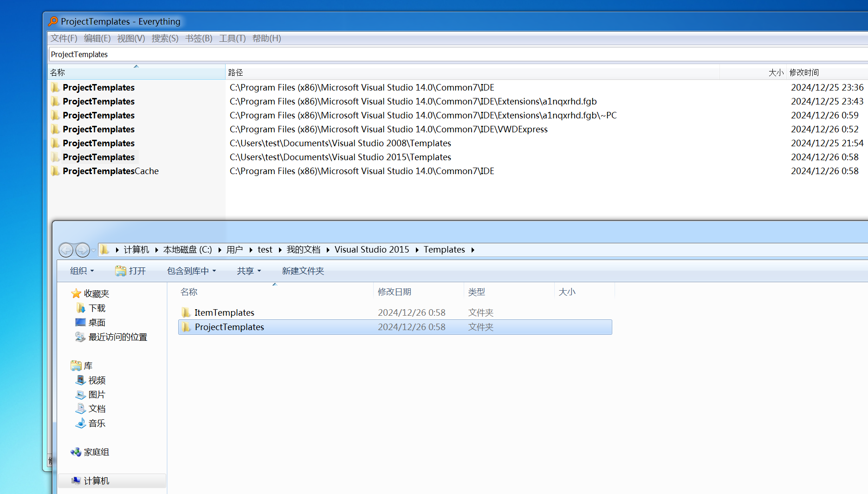The image size is (868, 494).
Task: Expand the breadcrumb arrow after 用户
Action: tap(251, 250)
